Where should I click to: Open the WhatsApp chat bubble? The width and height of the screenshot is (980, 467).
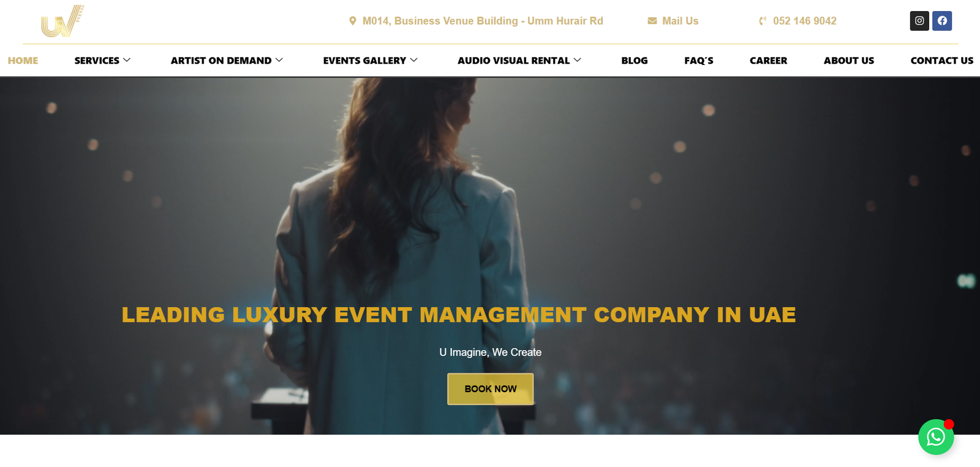(x=936, y=437)
